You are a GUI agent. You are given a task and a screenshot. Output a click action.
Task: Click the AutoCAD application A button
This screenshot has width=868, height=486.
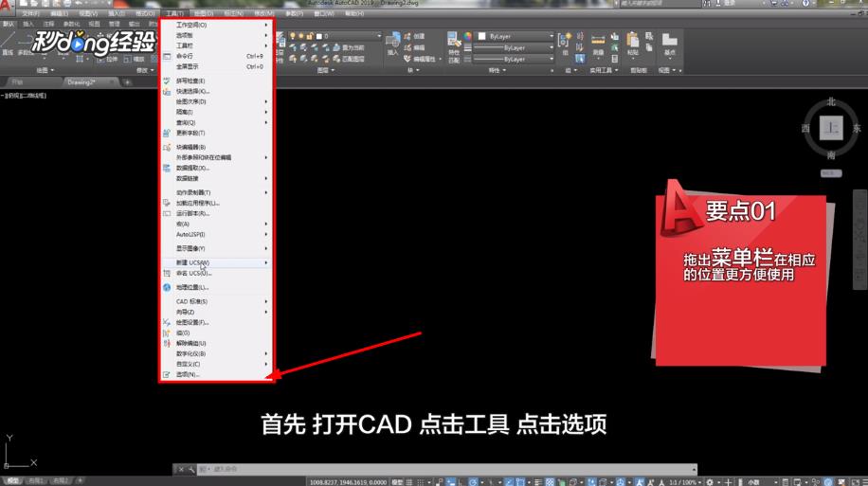point(6,8)
